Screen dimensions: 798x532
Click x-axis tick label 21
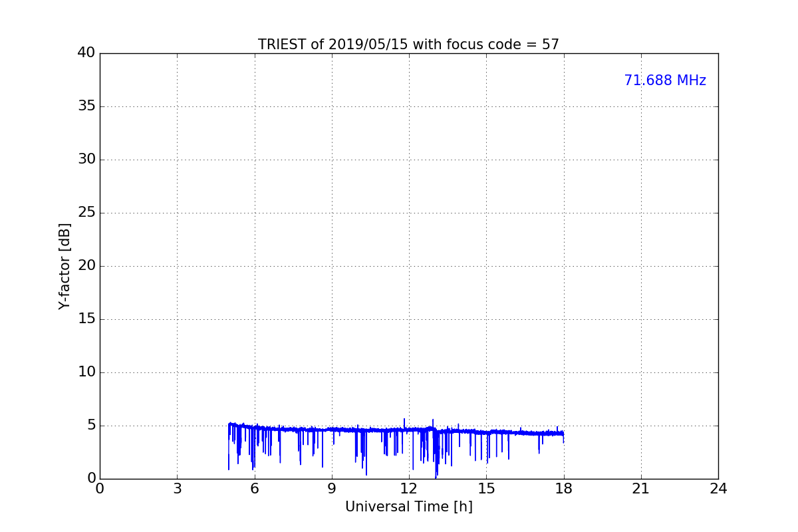coord(641,489)
